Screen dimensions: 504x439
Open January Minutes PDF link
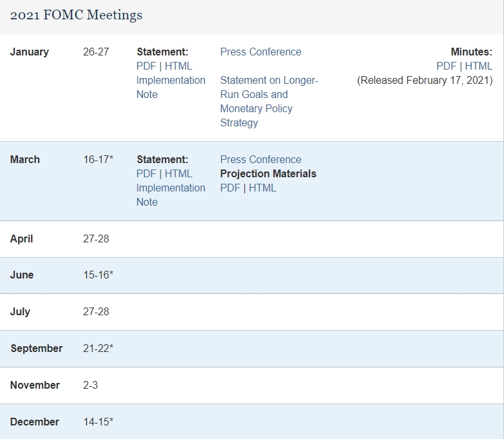(446, 66)
